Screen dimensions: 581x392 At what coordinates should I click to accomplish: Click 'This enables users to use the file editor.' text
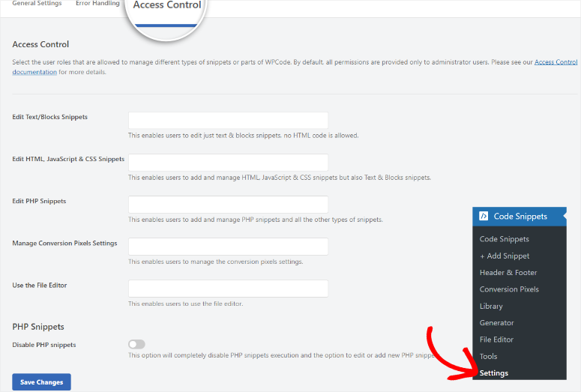pyautogui.click(x=186, y=304)
